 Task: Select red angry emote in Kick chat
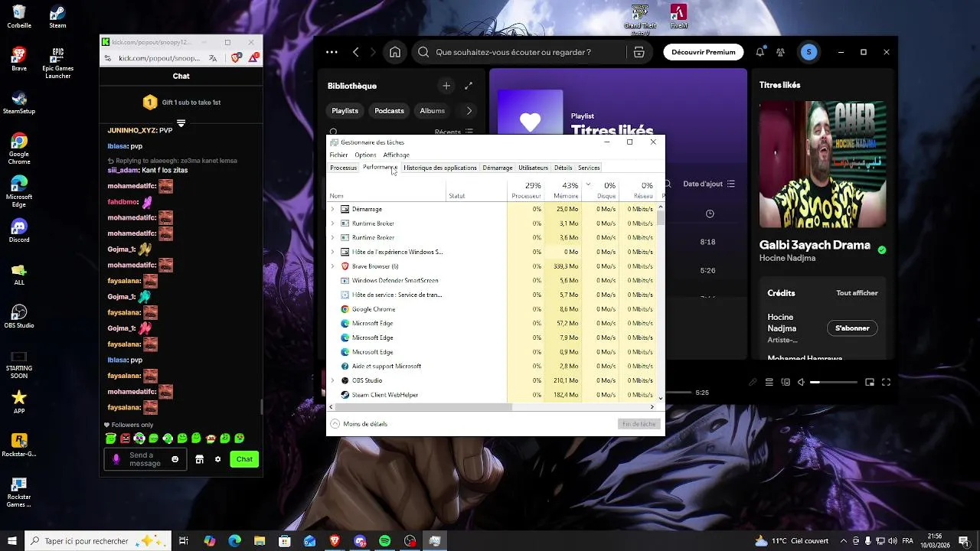pos(126,439)
